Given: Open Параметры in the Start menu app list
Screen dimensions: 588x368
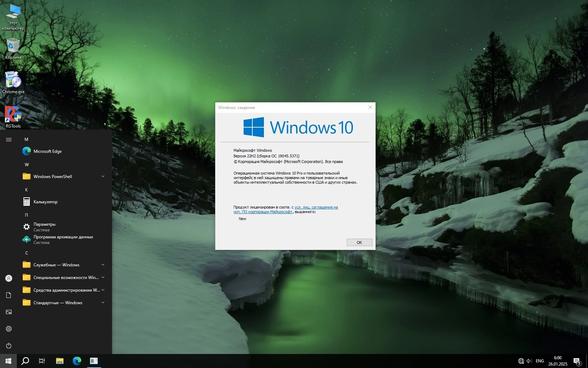Looking at the screenshot, I should tap(63, 227).
